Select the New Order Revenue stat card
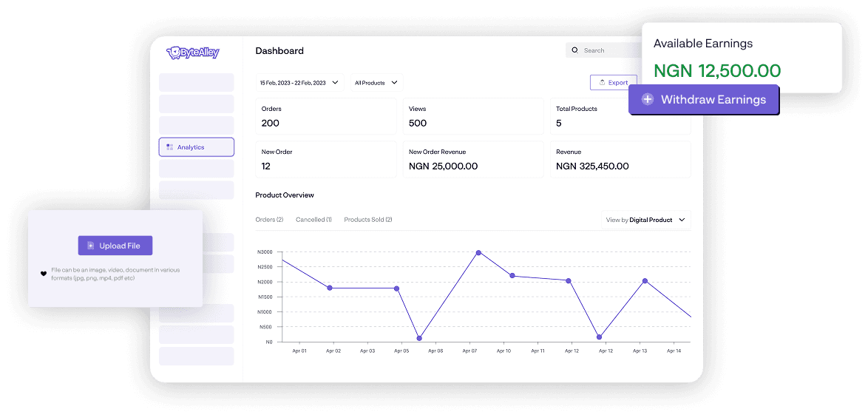Image resolution: width=868 pixels, height=415 pixels. pyautogui.click(x=472, y=159)
